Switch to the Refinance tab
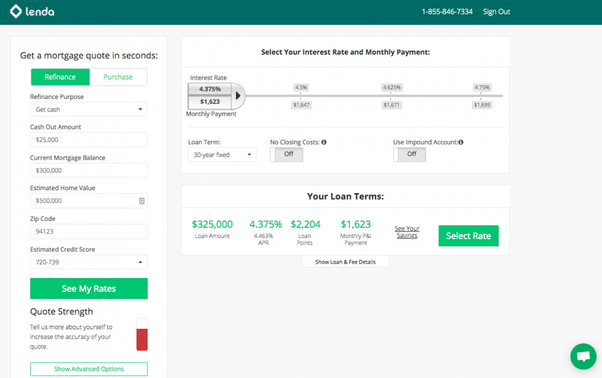This screenshot has height=378, width=602. [60, 77]
